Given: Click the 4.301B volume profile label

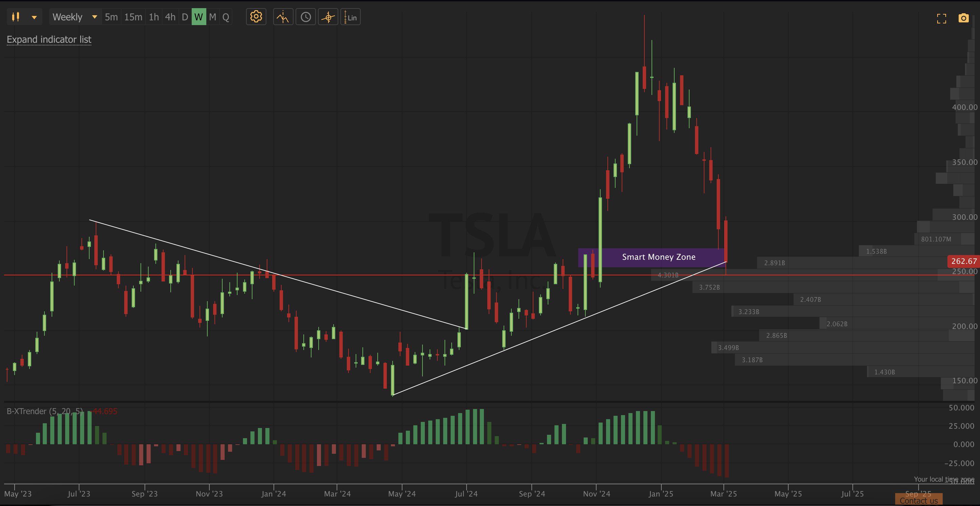Looking at the screenshot, I should click(668, 275).
